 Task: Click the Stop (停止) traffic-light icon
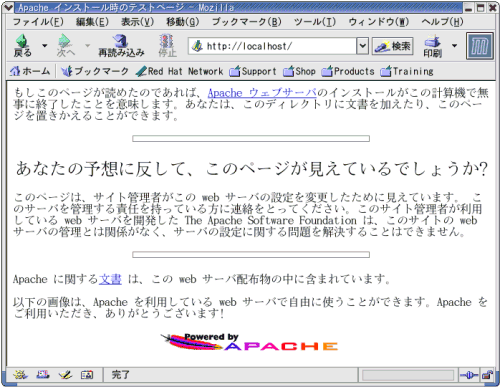pos(167,45)
